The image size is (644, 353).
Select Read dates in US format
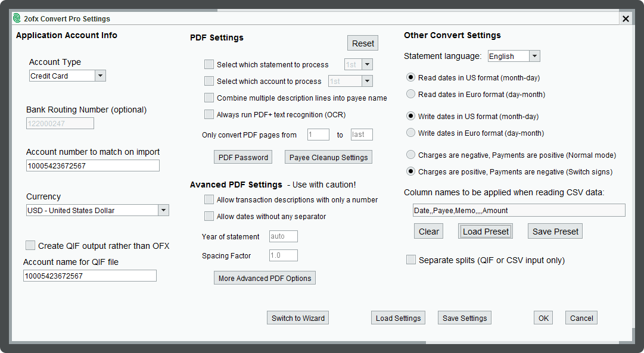[410, 77]
